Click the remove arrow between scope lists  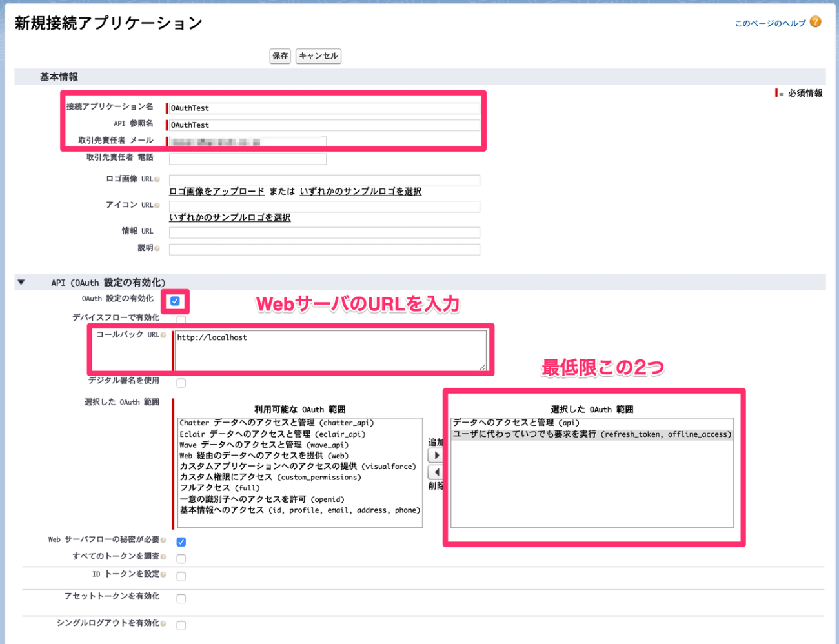436,473
